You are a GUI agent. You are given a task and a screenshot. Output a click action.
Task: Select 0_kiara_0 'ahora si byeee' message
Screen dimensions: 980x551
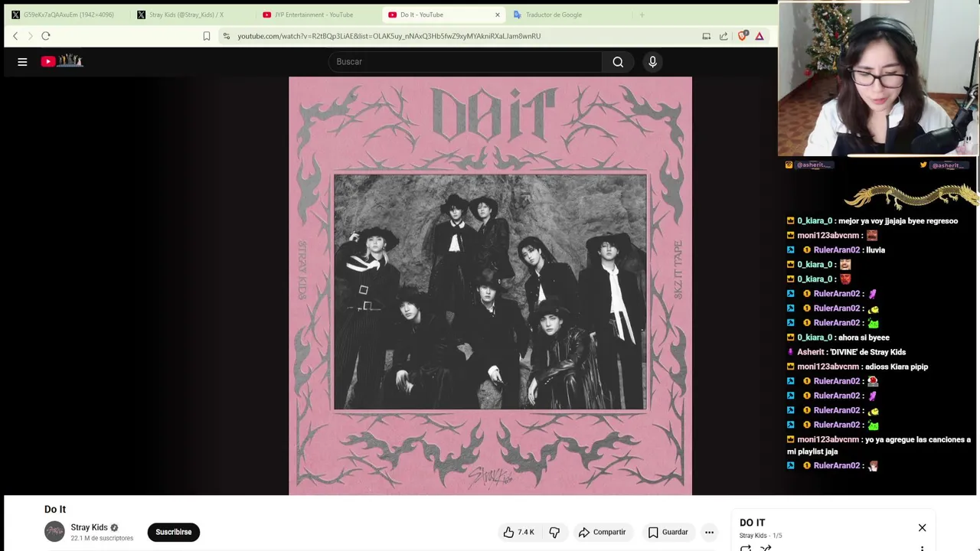[838, 337]
